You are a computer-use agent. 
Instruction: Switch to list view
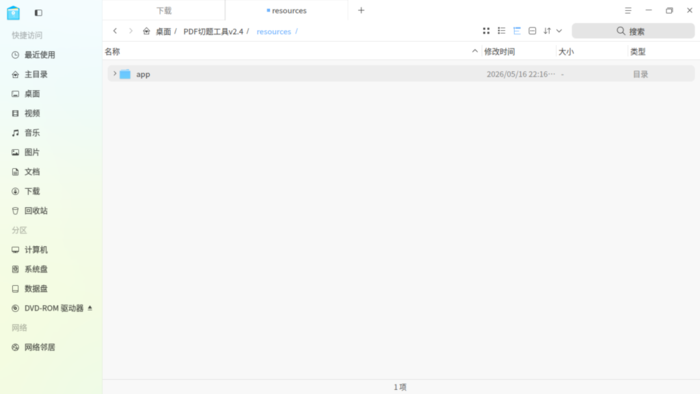tap(501, 31)
